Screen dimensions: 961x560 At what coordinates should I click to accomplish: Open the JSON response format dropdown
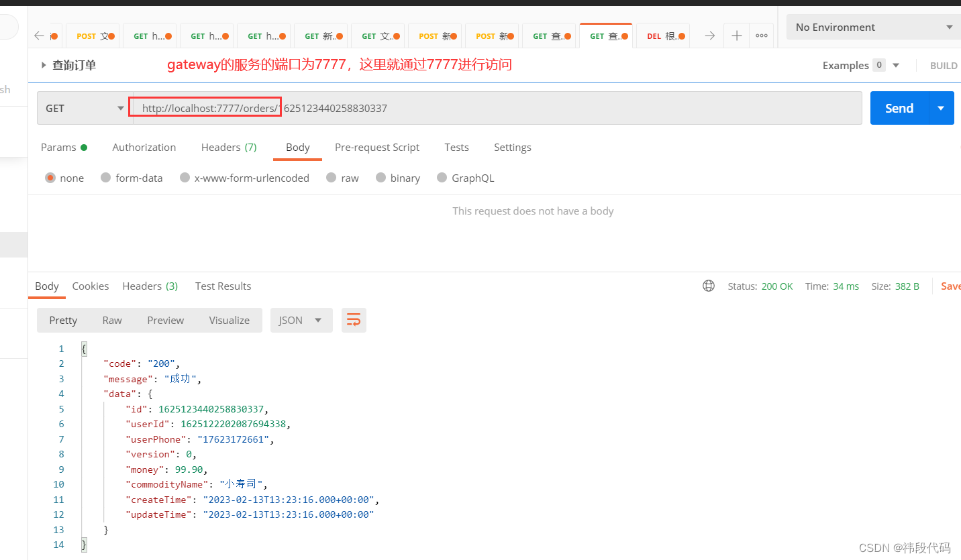pos(301,320)
